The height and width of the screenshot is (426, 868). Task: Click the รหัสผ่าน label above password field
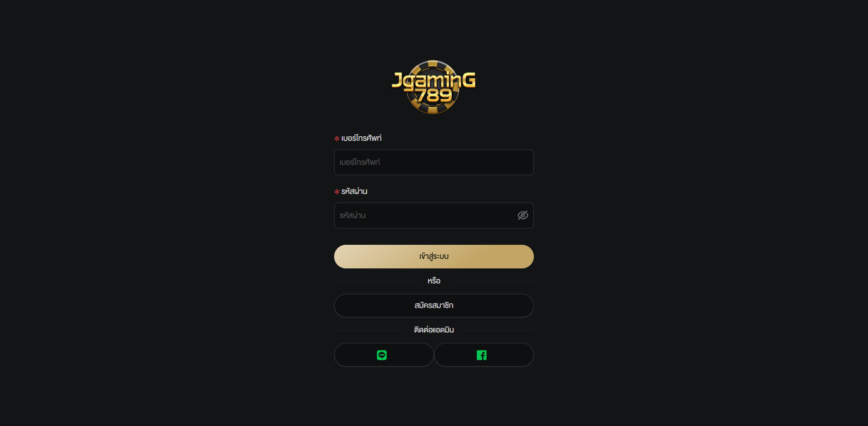(354, 191)
